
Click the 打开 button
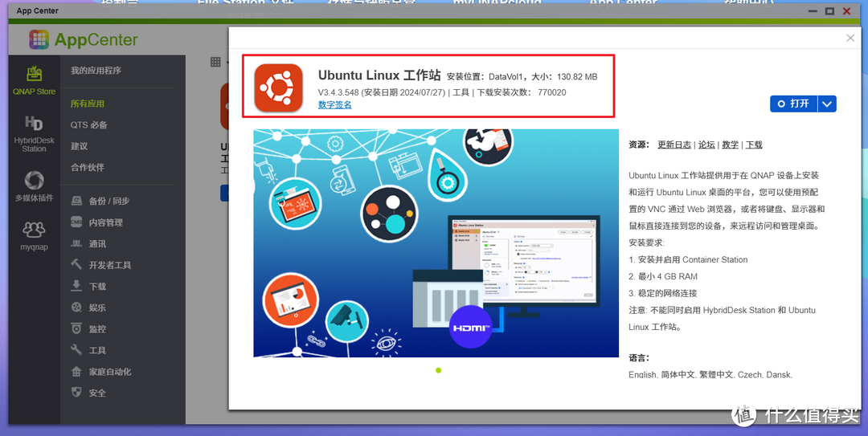[x=793, y=104]
